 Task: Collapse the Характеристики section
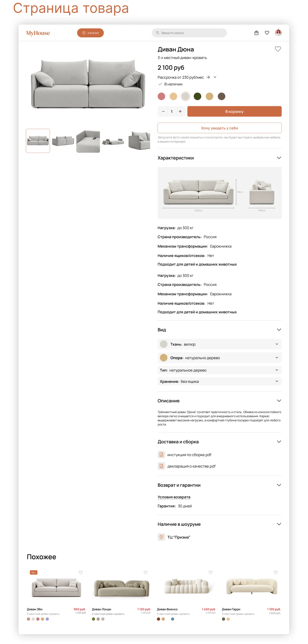279,158
